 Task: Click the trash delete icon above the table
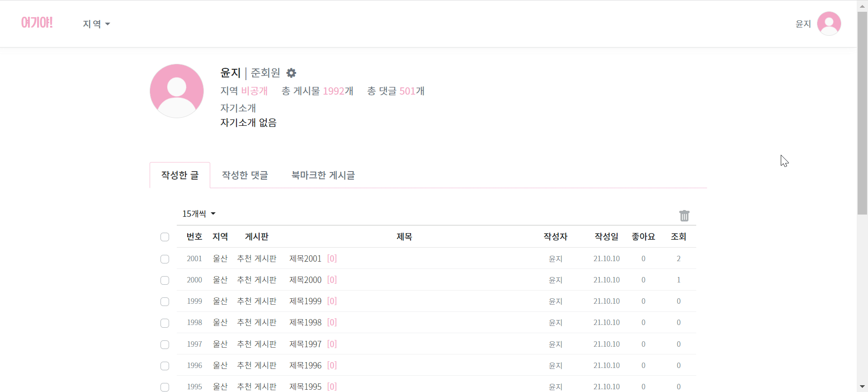684,215
